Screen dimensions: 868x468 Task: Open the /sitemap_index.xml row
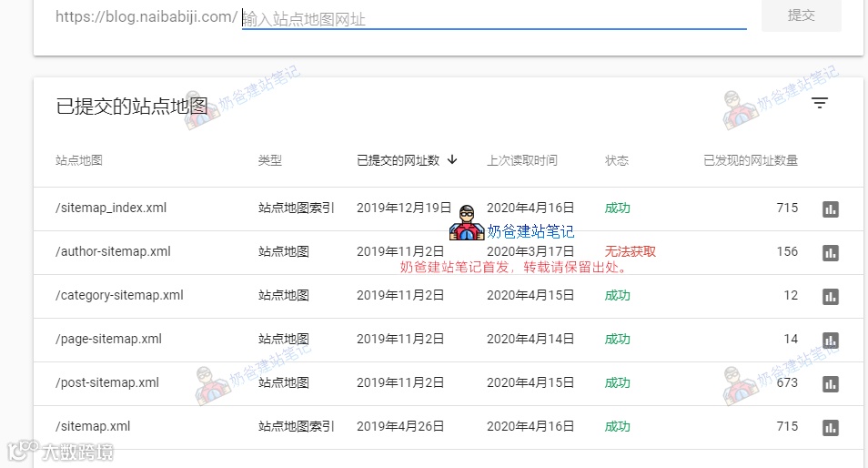pyautogui.click(x=449, y=209)
